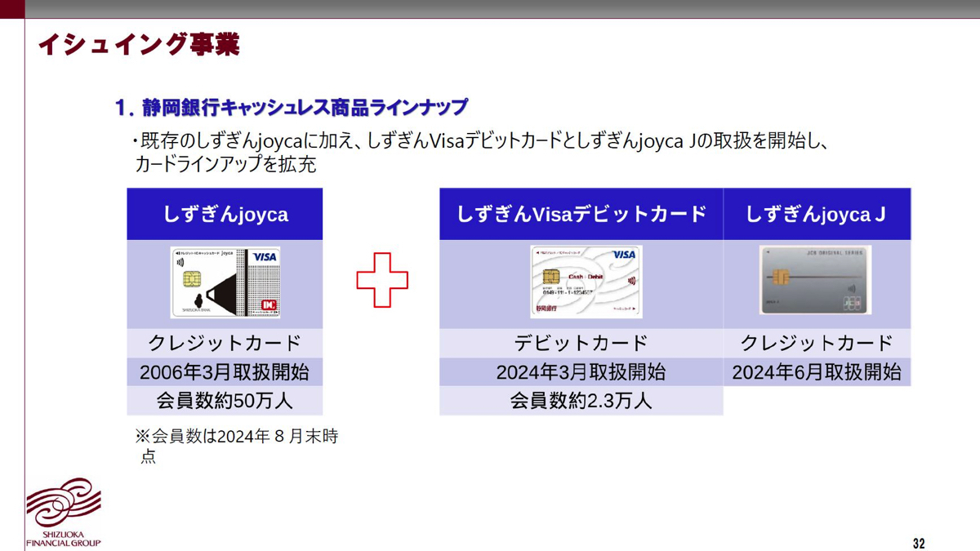980x551 pixels.
Task: Click the 2006年3月取扱開始 cell
Action: click(x=225, y=372)
